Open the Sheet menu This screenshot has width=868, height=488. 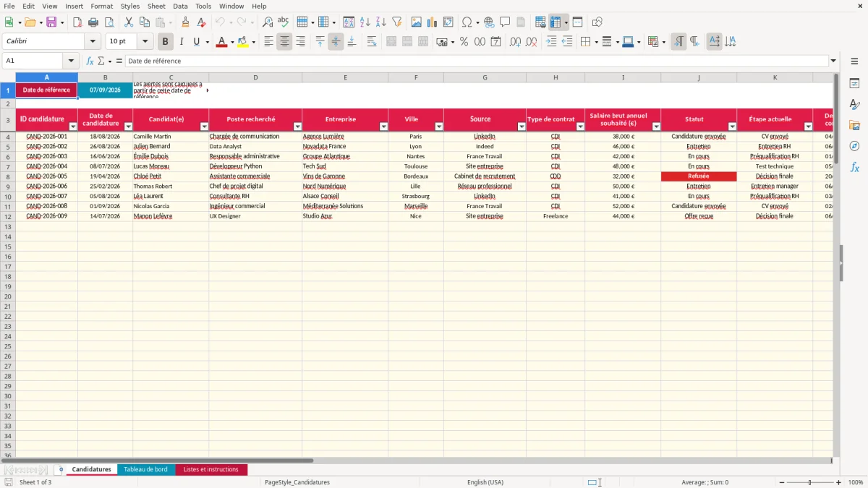click(156, 6)
